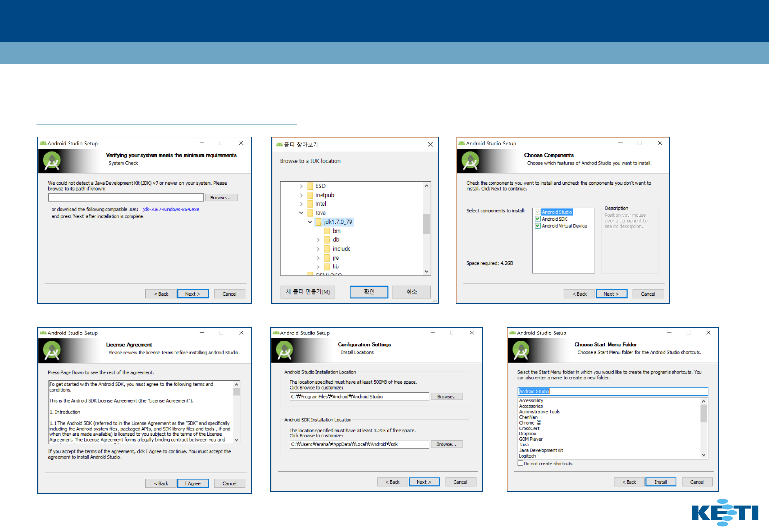Open the jdk-7u67-windows-x64.exe download link

coord(171,210)
